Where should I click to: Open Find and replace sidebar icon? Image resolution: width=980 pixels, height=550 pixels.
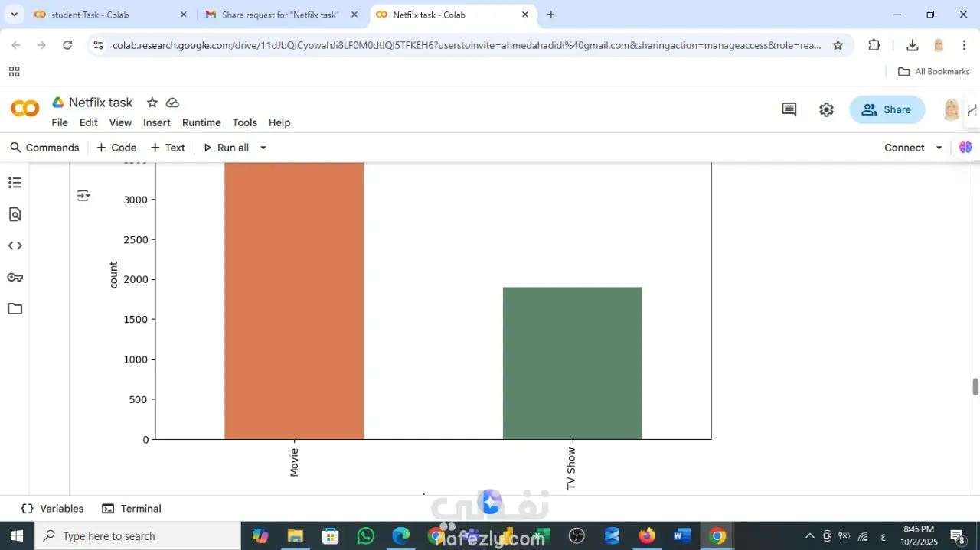pyautogui.click(x=15, y=214)
